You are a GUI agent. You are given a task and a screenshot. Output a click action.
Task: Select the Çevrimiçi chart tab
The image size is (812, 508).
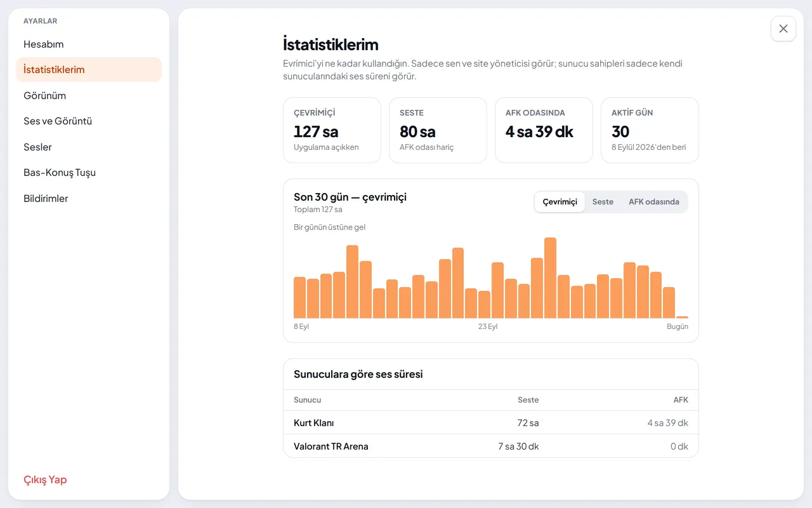[560, 202]
